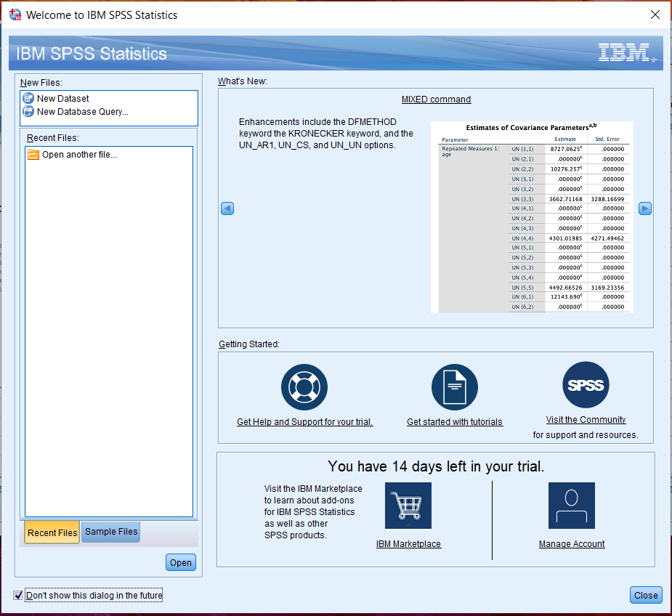Uncheck Don't show this dialog in the future
Viewport: 672px width, 616px height.
click(17, 594)
